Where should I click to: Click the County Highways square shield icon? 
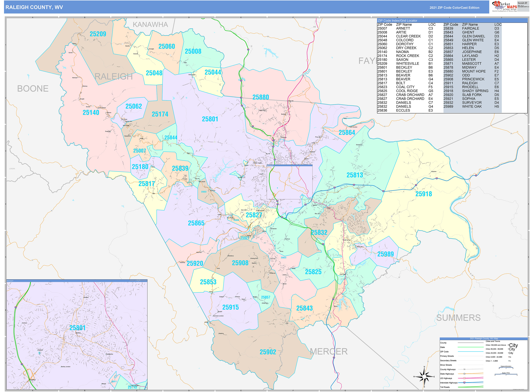(x=465, y=369)
